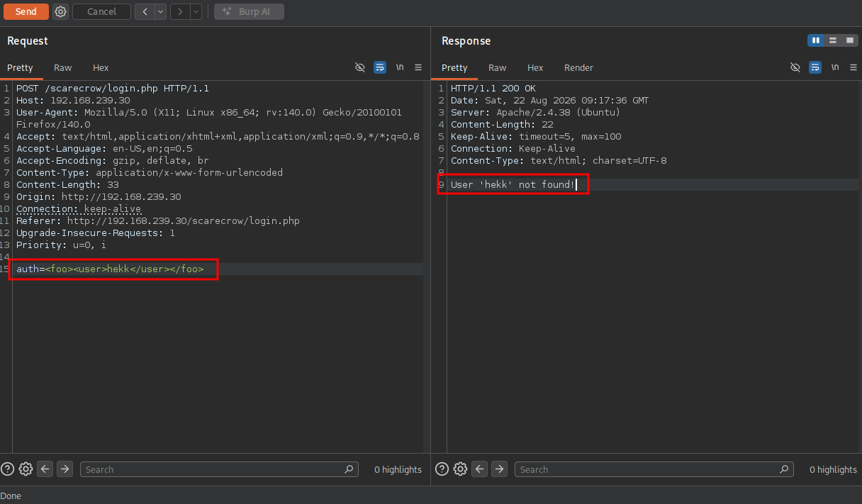Open the back history dropdown arrow
The image size is (862, 504).
tap(161, 11)
